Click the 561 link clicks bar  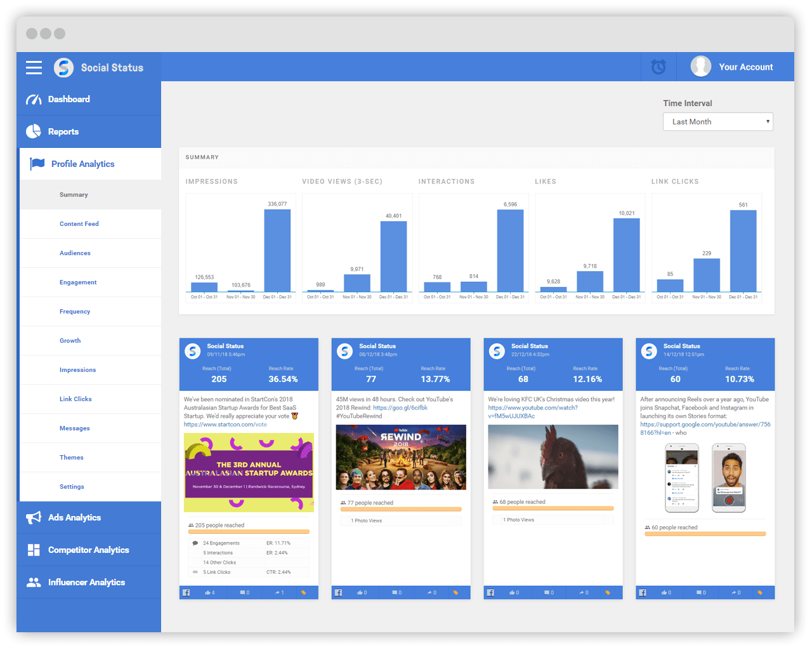(743, 251)
